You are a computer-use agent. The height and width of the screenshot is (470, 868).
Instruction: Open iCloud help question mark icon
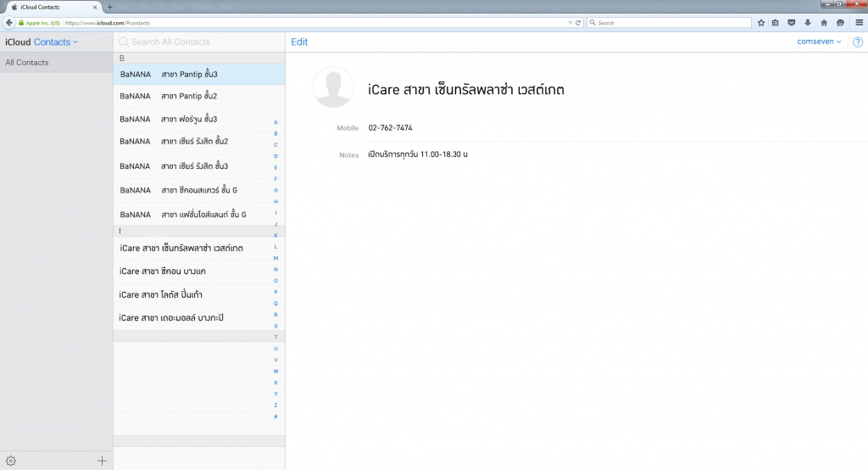click(x=858, y=42)
